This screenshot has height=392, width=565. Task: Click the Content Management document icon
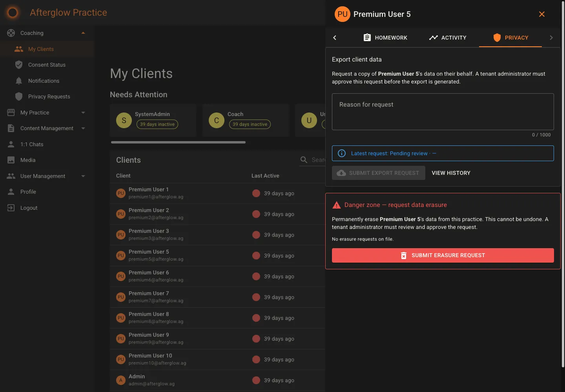point(11,128)
